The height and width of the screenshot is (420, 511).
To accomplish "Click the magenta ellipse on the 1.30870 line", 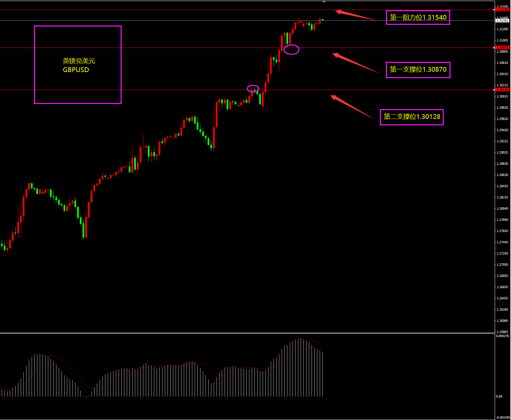I will pos(292,50).
